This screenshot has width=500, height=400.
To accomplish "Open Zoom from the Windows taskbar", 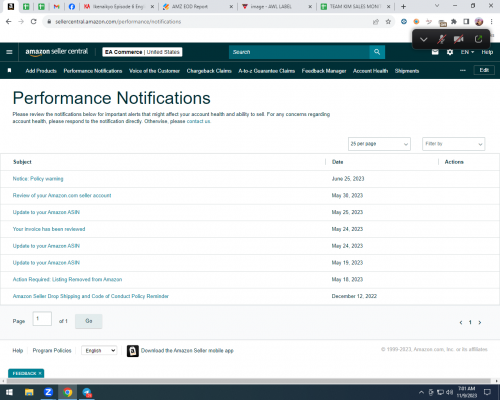I will (x=48, y=392).
